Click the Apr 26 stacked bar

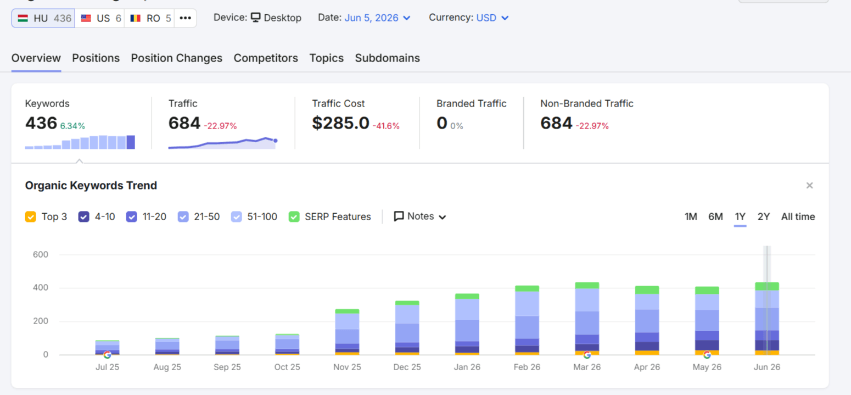click(647, 320)
